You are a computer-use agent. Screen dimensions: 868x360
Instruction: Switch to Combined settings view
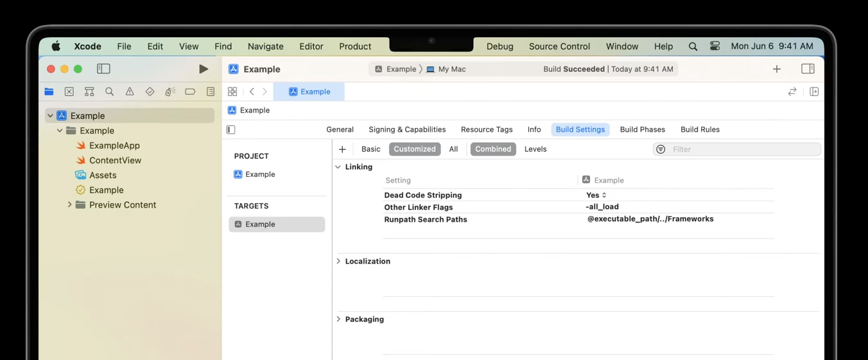pyautogui.click(x=493, y=149)
